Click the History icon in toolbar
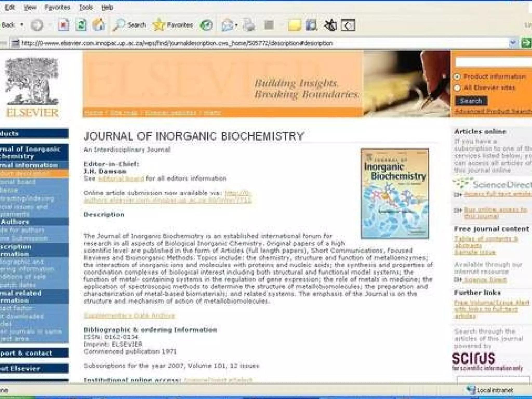 [x=207, y=25]
